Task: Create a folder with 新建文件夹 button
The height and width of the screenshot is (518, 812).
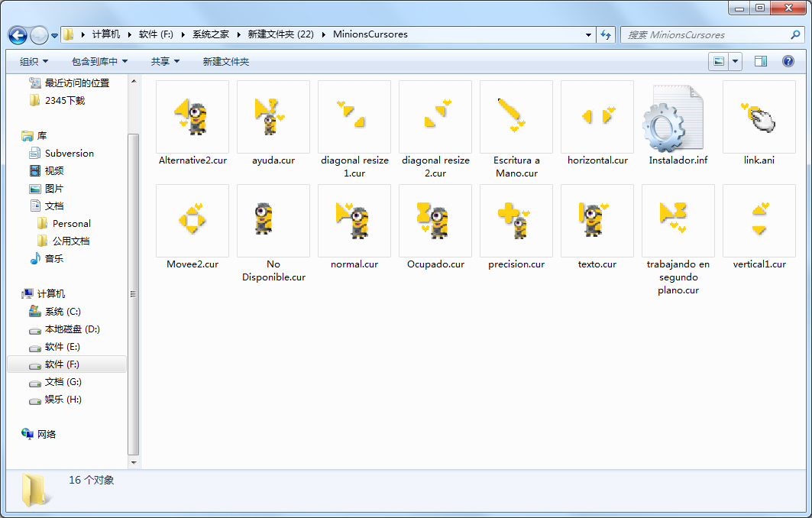Action: (x=226, y=62)
